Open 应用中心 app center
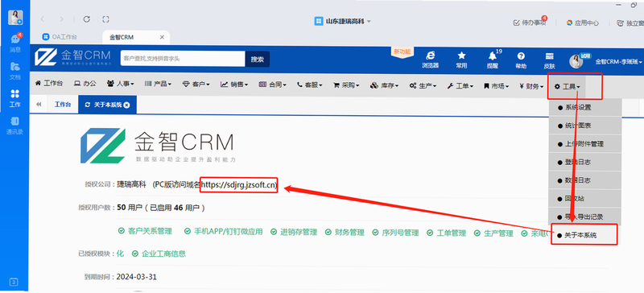 pos(582,23)
